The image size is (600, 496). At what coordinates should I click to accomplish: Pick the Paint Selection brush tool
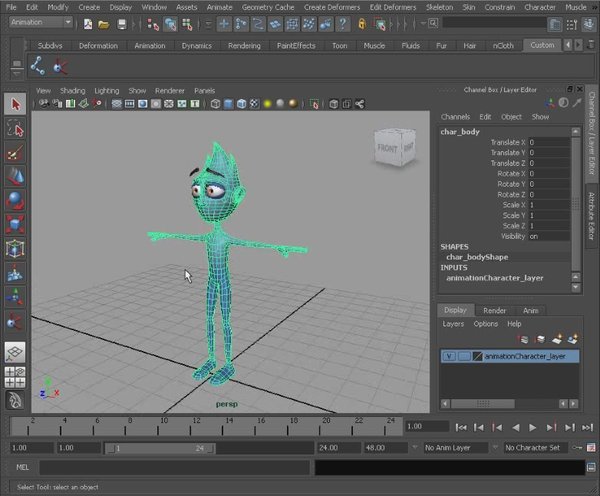point(15,153)
